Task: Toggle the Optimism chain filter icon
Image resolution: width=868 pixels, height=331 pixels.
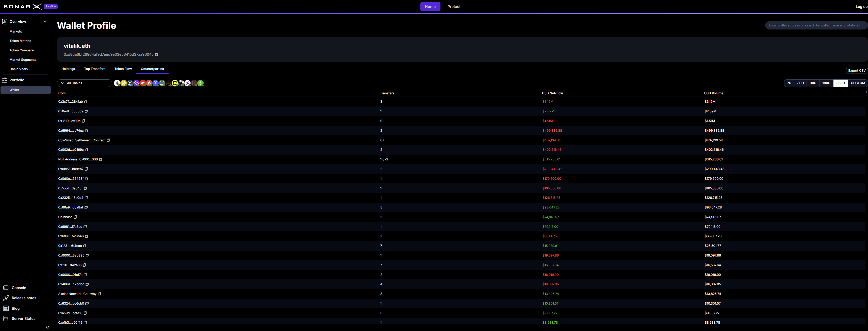Action: pyautogui.click(x=143, y=83)
